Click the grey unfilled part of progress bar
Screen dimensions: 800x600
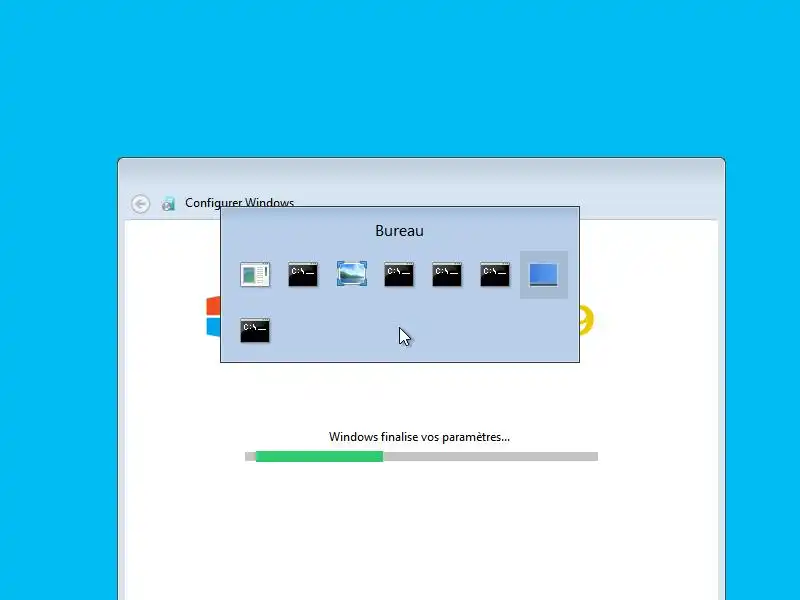click(490, 456)
